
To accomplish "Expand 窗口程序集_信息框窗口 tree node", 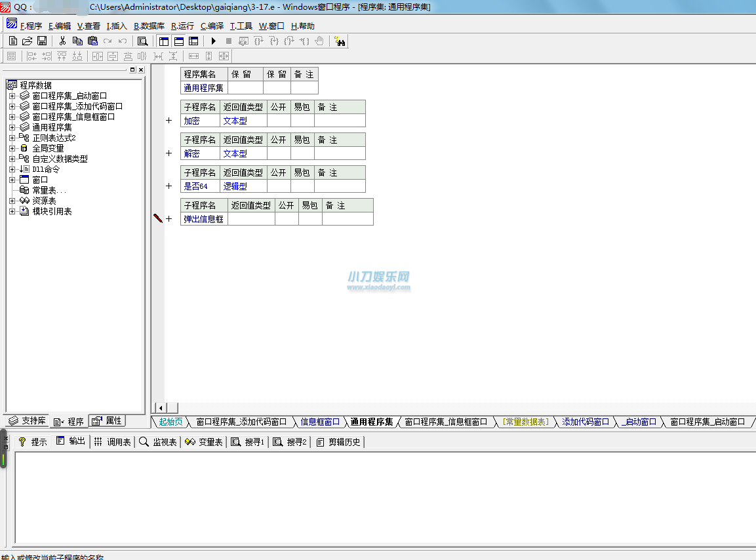I will (12, 117).
